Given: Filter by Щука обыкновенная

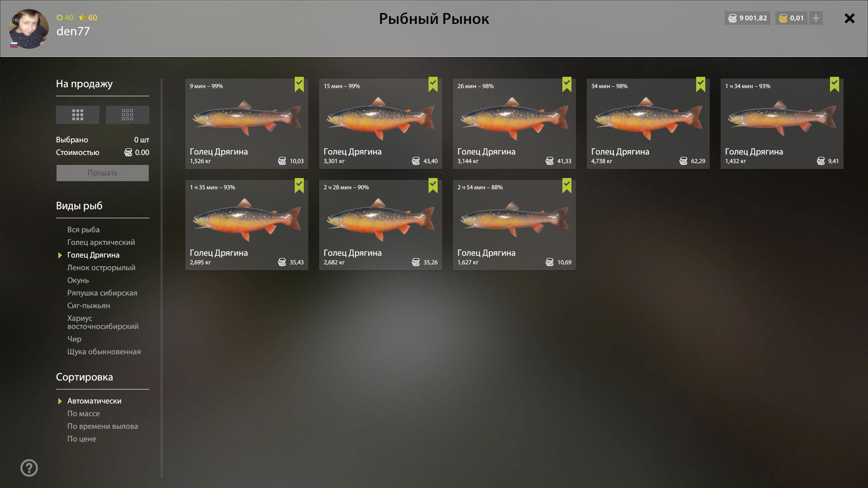Looking at the screenshot, I should [104, 352].
